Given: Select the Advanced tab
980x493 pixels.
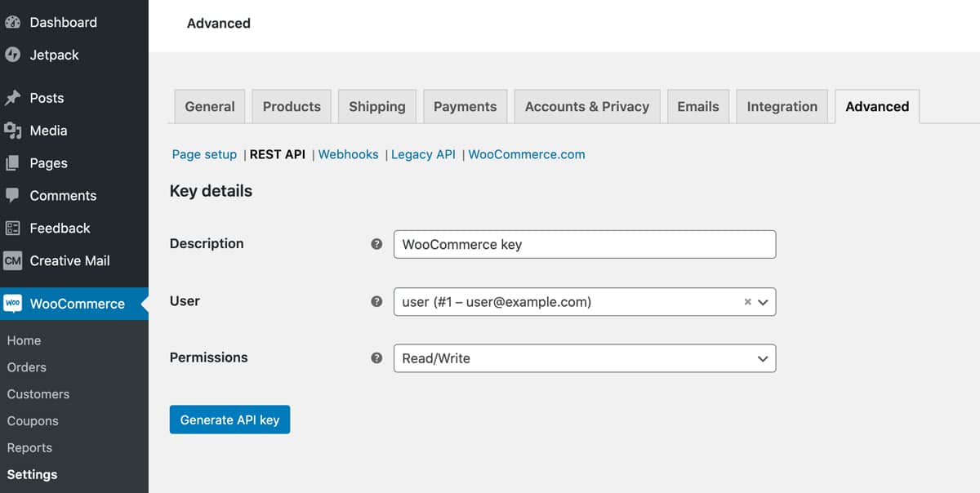Looking at the screenshot, I should [878, 107].
